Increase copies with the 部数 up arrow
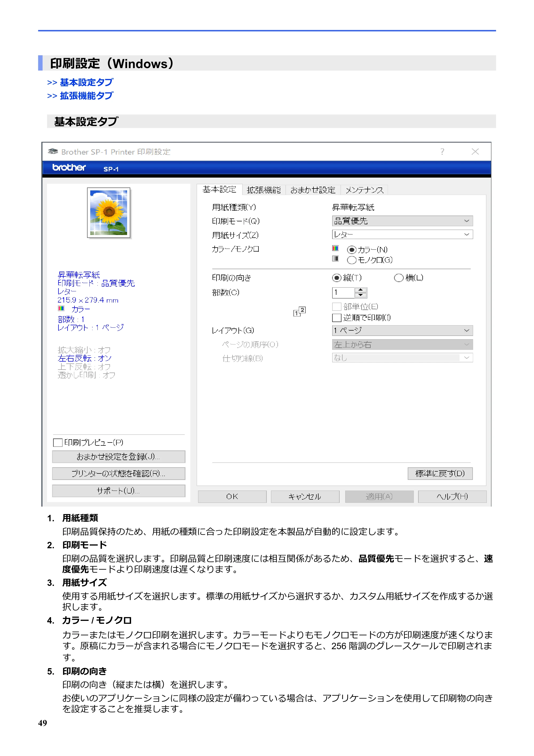Image resolution: width=534 pixels, height=756 pixels. tap(360, 290)
